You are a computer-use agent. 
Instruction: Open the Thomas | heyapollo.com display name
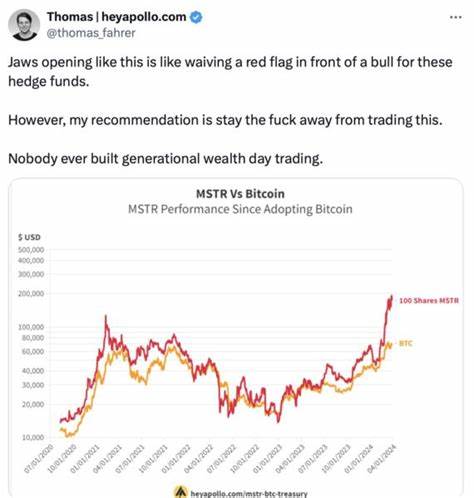[x=116, y=17]
